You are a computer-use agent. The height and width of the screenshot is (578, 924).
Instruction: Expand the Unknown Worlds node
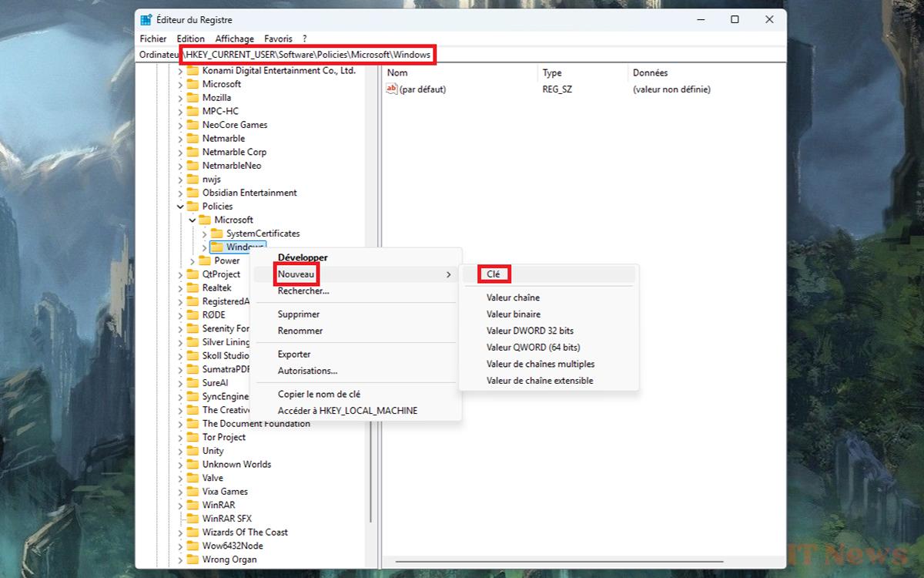(x=180, y=464)
